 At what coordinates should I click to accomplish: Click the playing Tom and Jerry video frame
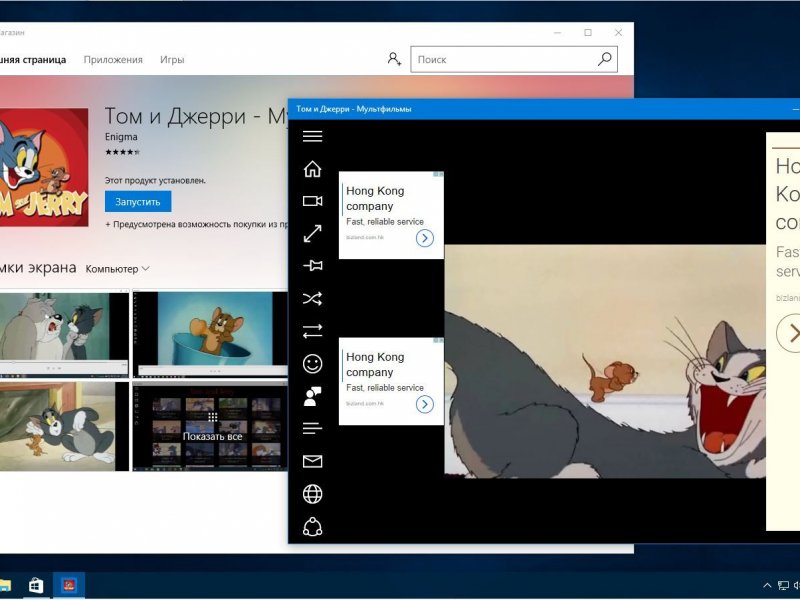coord(605,361)
